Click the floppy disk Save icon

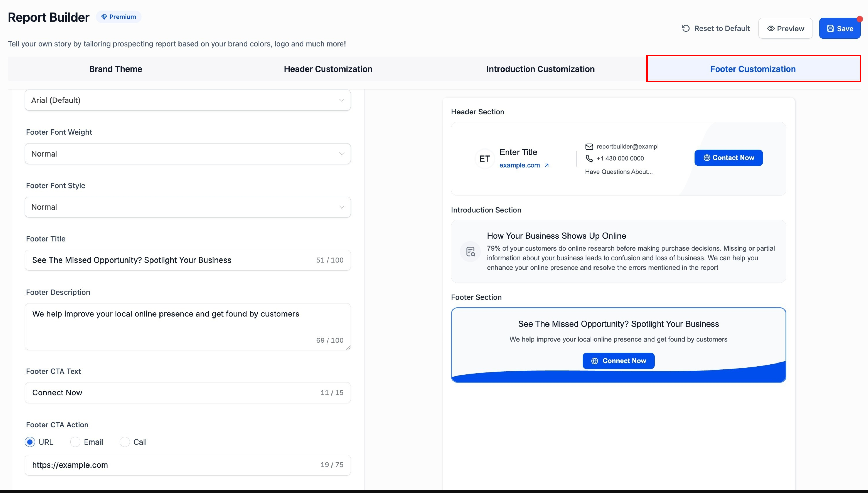pyautogui.click(x=830, y=29)
